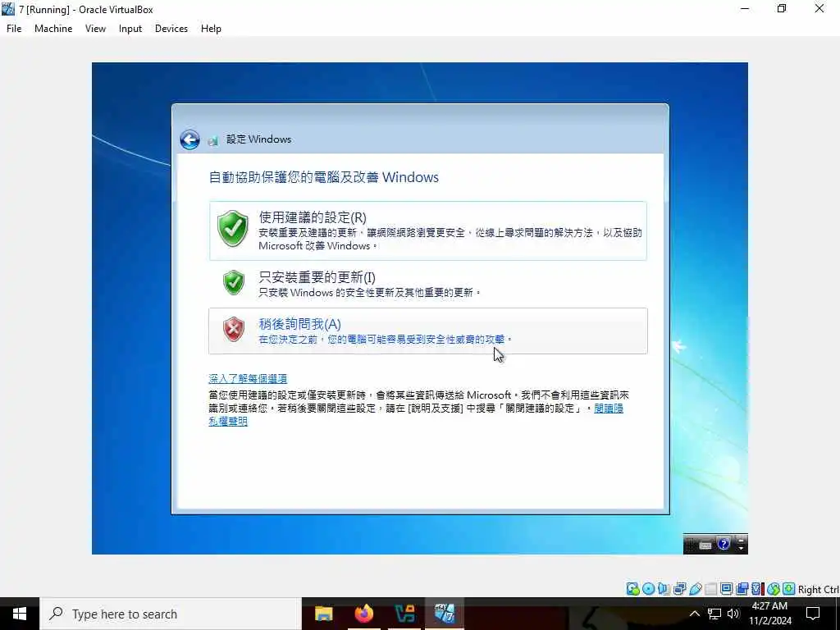Click the greyed-out shared folders status icon
The height and width of the screenshot is (630, 840).
[710, 589]
